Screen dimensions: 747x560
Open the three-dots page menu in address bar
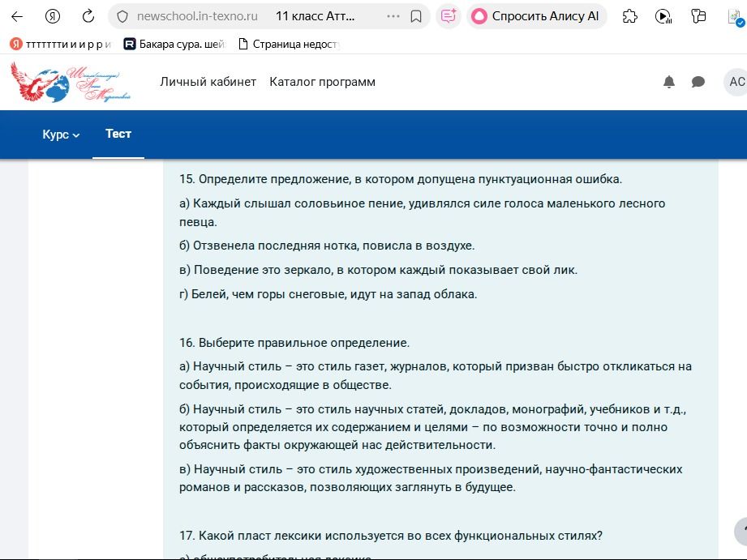click(x=393, y=16)
